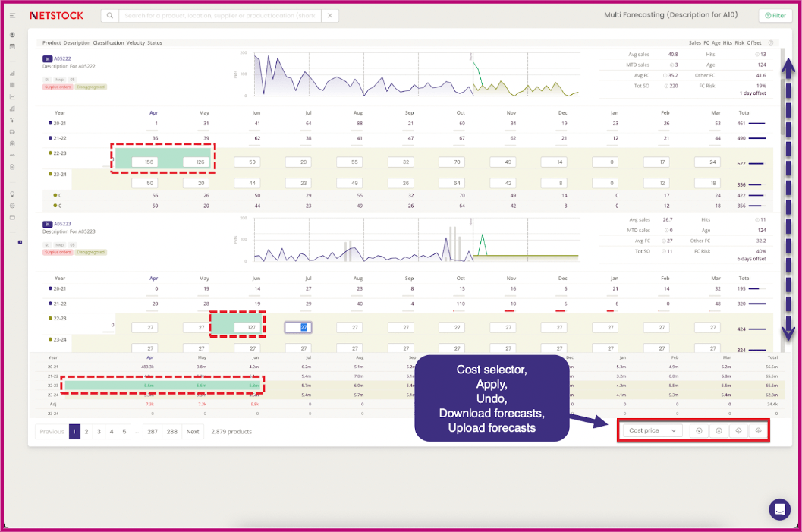
Task: Click the lightbulb sidebar icon
Action: pyautogui.click(x=12, y=194)
